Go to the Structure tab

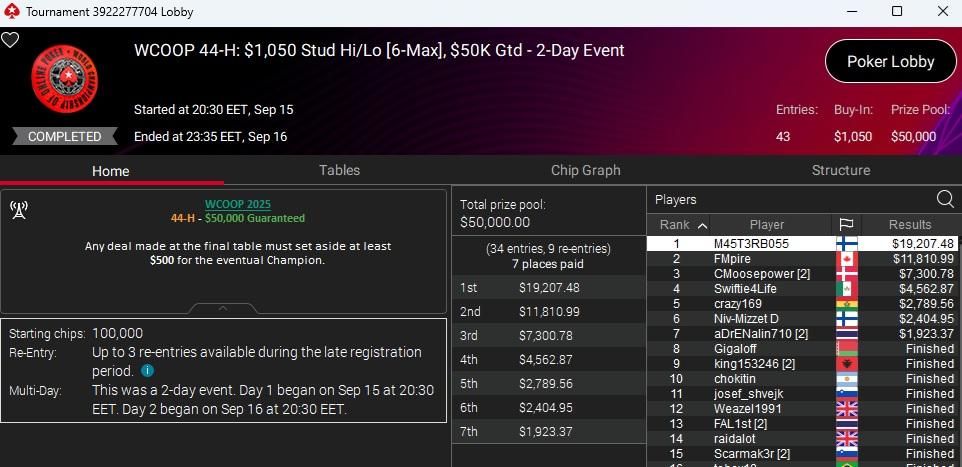click(x=840, y=170)
